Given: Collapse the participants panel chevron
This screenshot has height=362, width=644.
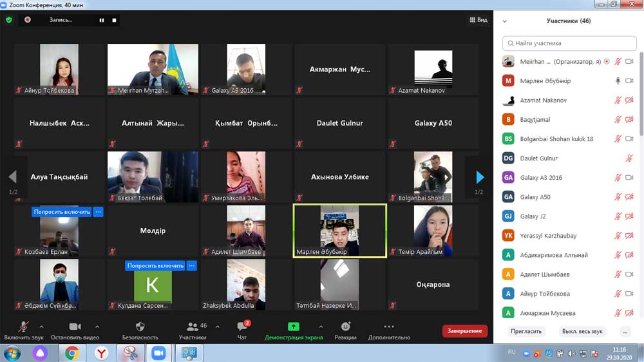Looking at the screenshot, I should pos(504,21).
